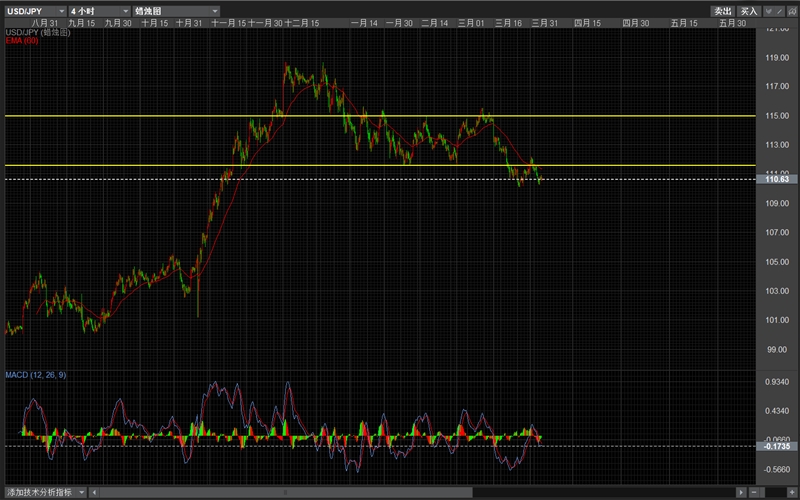Click the 十一月 15 date label

229,23
